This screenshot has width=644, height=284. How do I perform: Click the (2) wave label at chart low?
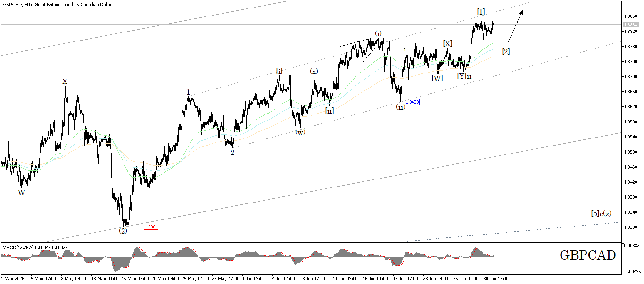123,231
